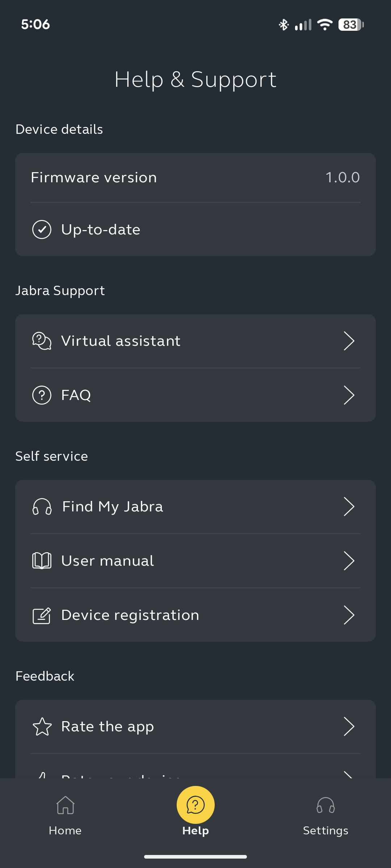Screen dimensions: 391x868
Task: Open Find My Jabra chevron arrow
Action: click(x=349, y=506)
